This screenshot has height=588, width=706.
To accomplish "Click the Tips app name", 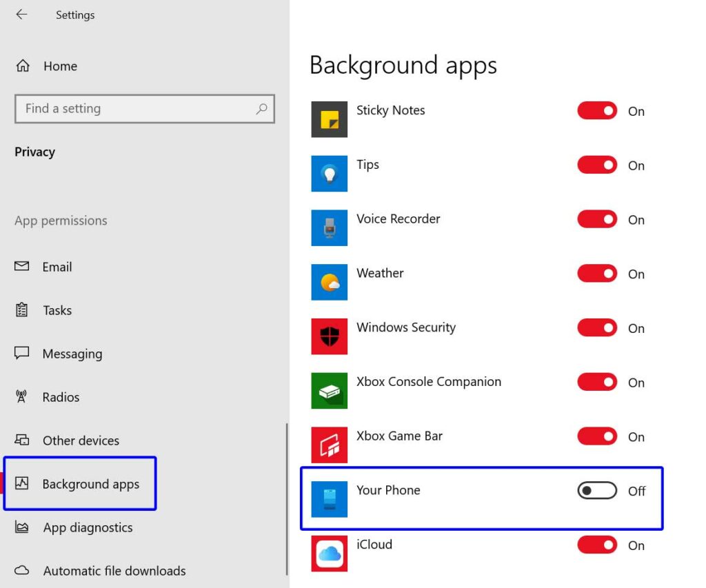I will (x=368, y=165).
